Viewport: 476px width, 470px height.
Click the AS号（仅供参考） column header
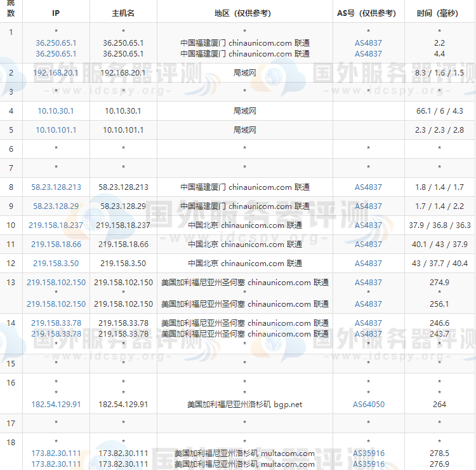368,13
